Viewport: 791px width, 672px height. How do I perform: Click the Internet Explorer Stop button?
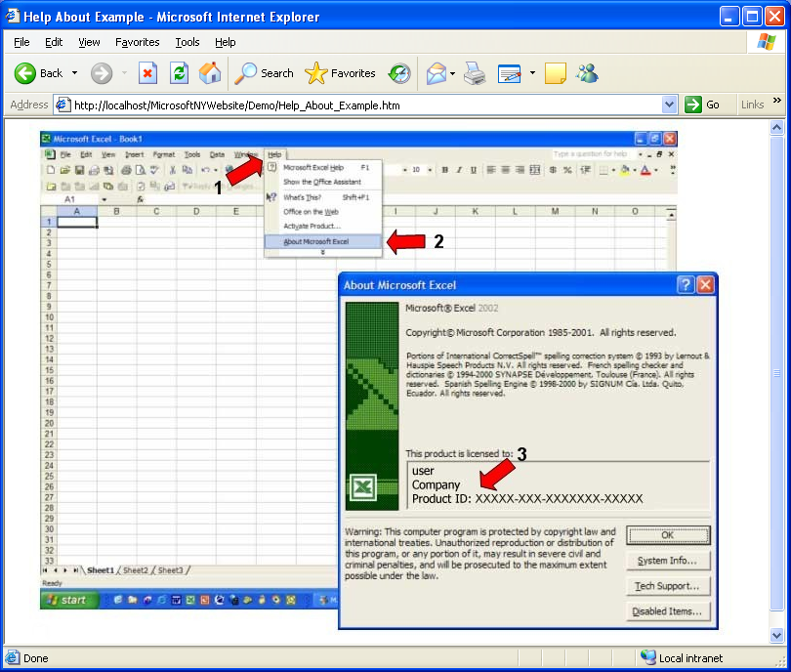pos(147,73)
